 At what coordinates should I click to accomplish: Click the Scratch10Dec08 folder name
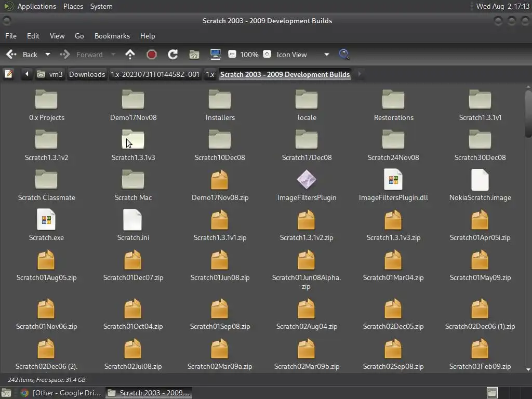pos(220,157)
